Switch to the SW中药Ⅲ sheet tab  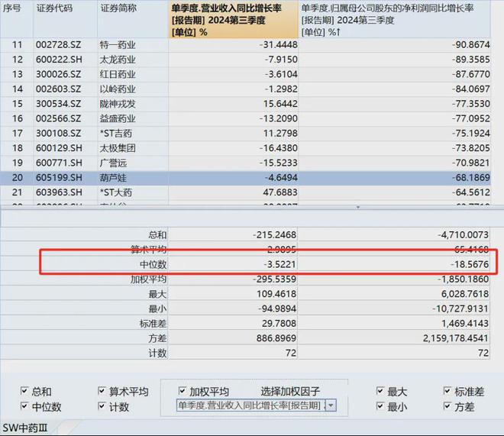click(25, 428)
